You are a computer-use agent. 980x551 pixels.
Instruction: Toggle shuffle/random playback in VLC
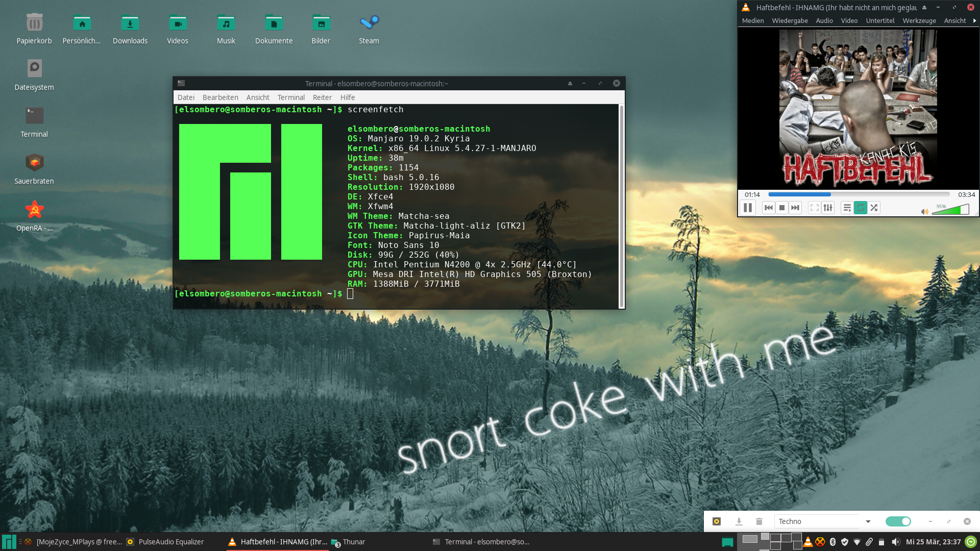pyautogui.click(x=874, y=208)
